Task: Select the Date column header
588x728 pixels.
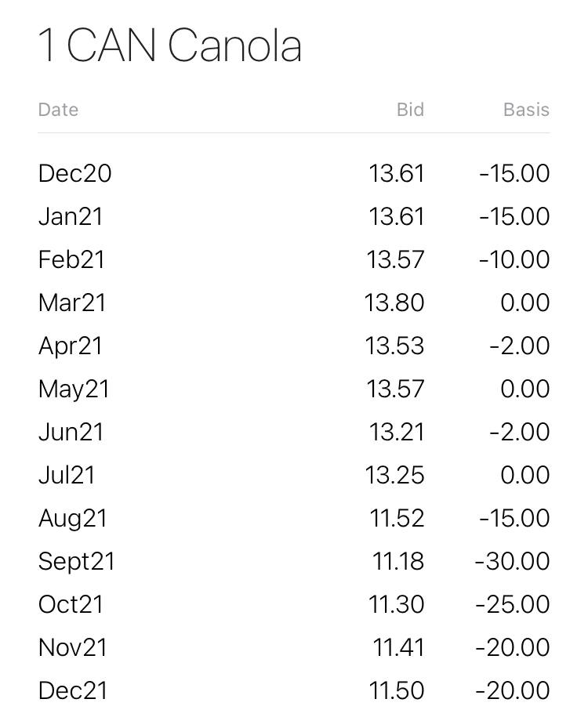Action: 59,110
